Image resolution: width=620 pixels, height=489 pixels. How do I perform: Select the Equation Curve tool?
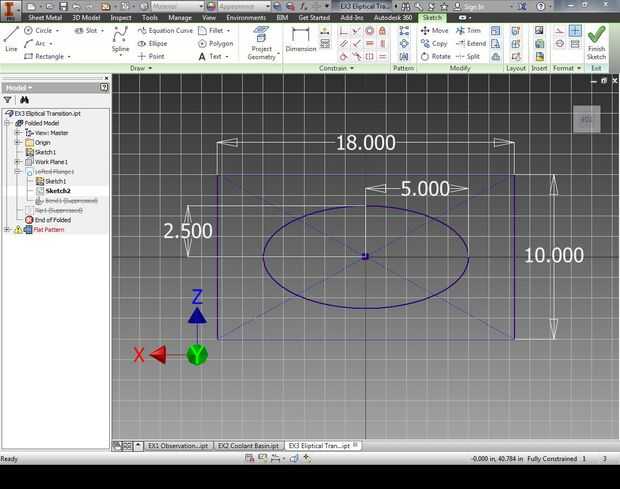point(165,30)
